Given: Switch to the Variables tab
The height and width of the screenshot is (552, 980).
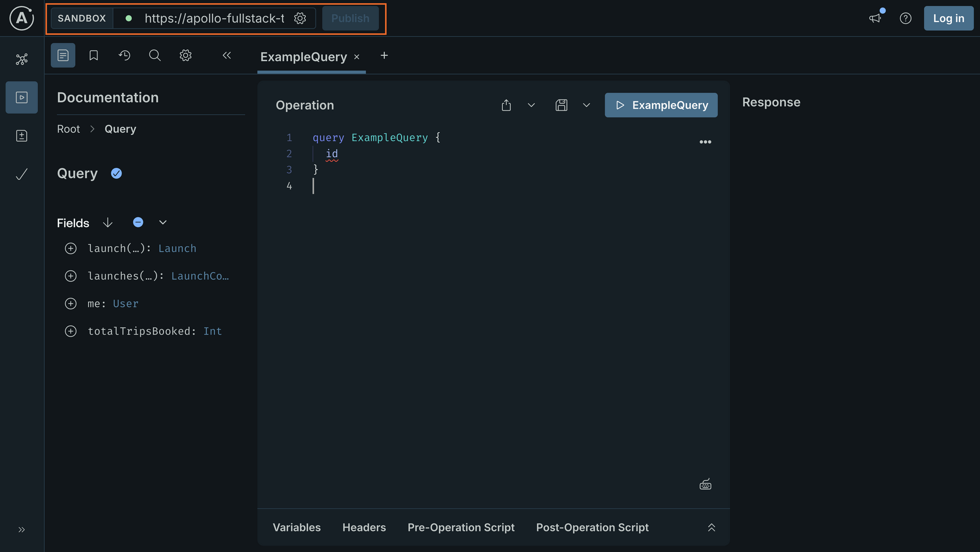Looking at the screenshot, I should click(x=297, y=527).
